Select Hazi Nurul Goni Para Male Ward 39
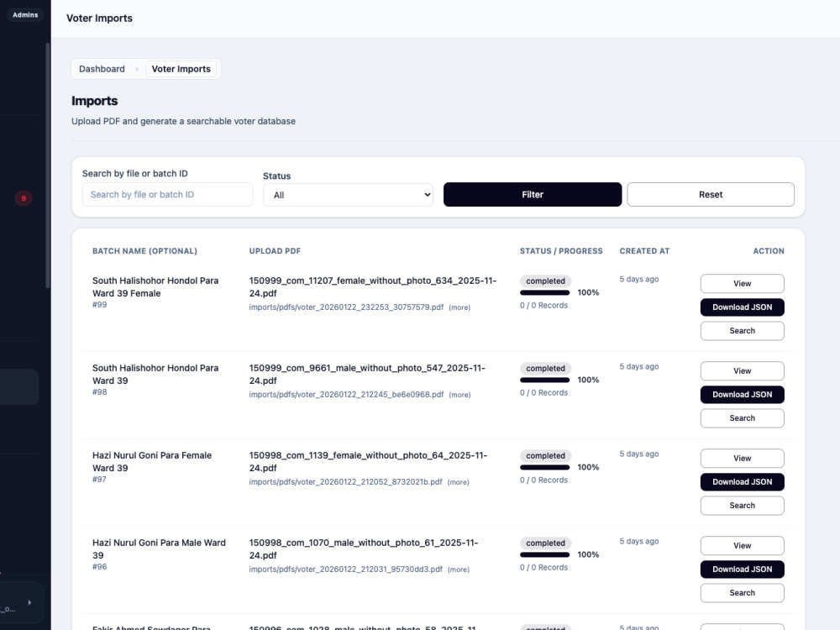The width and height of the screenshot is (840, 630). [x=159, y=549]
